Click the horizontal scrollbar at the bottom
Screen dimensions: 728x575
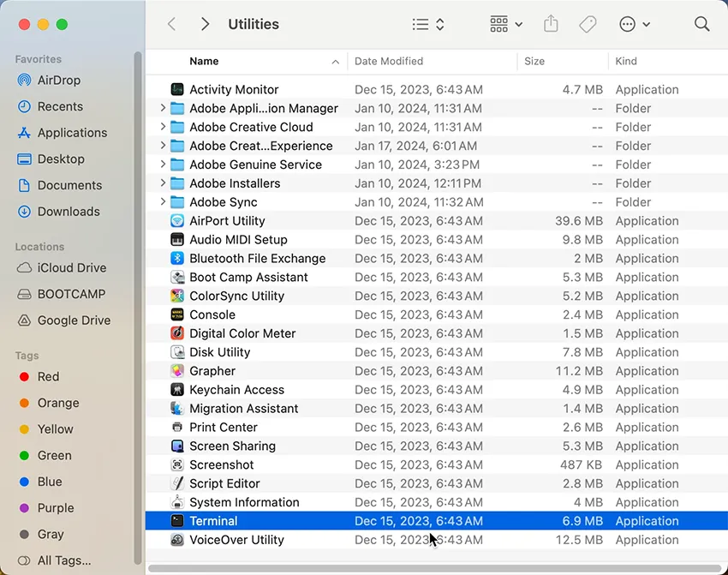(434, 568)
